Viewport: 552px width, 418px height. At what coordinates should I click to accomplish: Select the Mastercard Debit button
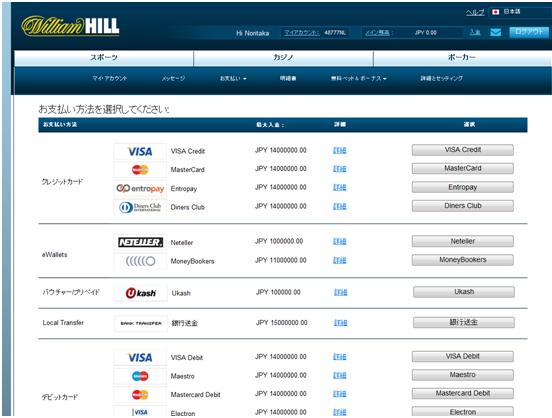coord(463,393)
